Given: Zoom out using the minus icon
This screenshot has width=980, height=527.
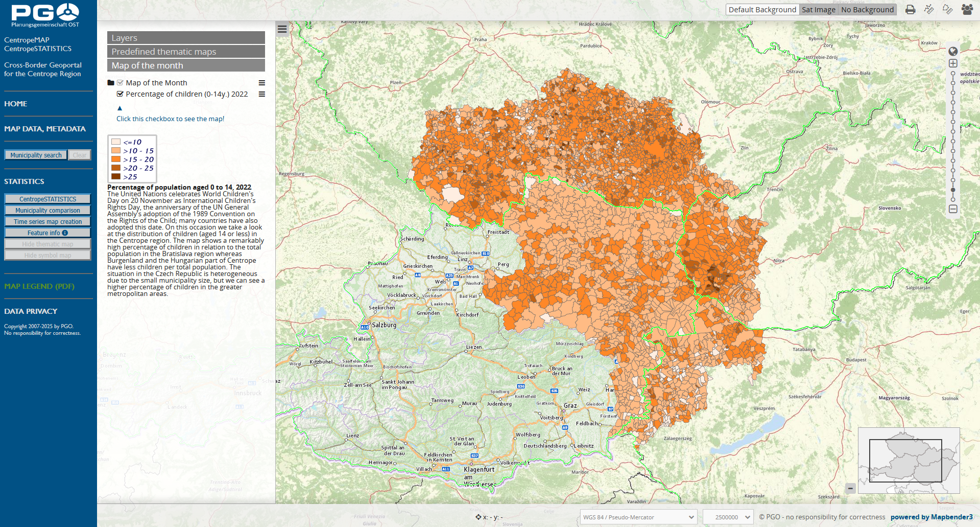Looking at the screenshot, I should coord(953,209).
